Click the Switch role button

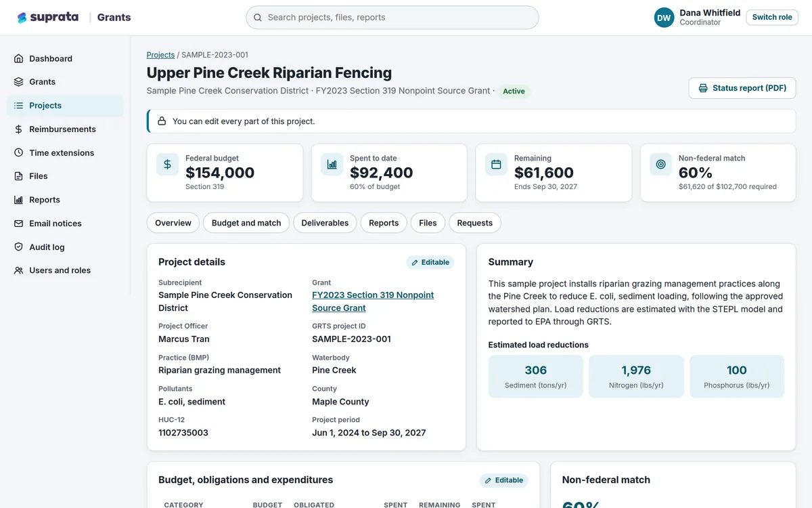pyautogui.click(x=772, y=17)
